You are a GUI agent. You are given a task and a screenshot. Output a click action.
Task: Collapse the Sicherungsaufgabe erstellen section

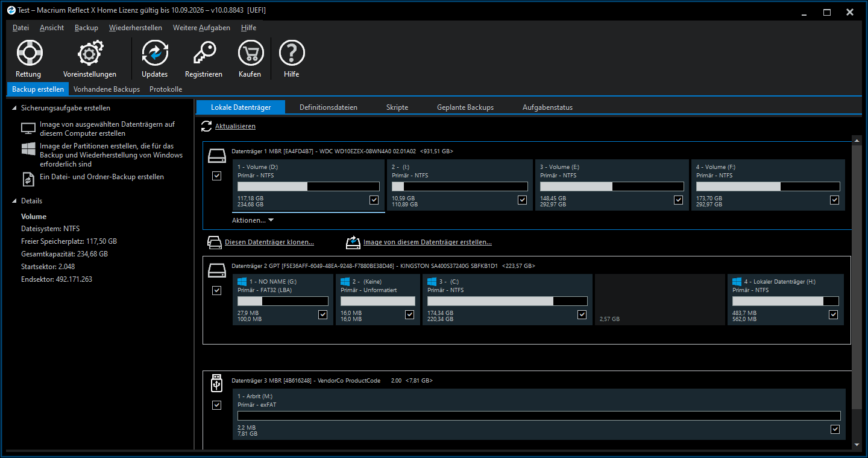pos(14,108)
